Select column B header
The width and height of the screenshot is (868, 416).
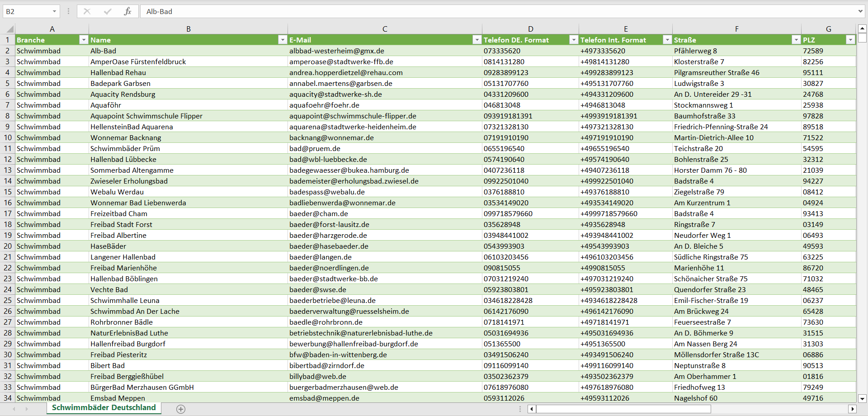click(189, 29)
